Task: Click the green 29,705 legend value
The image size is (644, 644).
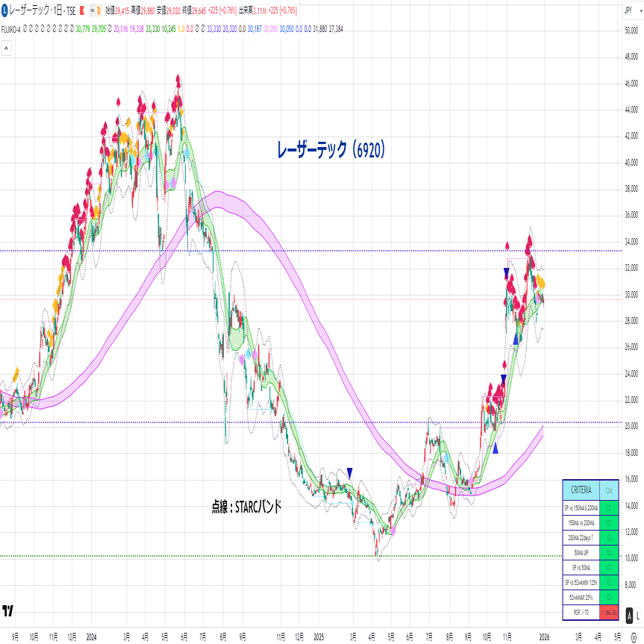Action: [99, 29]
